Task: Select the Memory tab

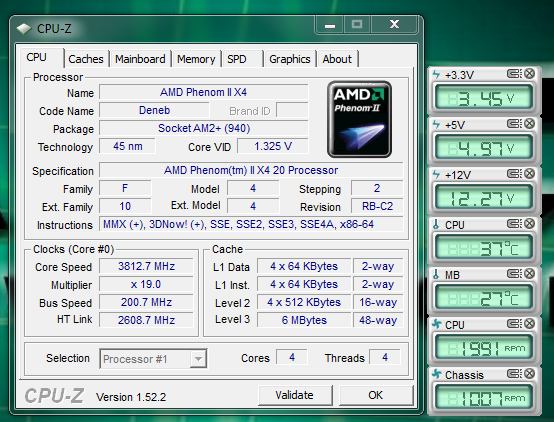Action: click(196, 59)
